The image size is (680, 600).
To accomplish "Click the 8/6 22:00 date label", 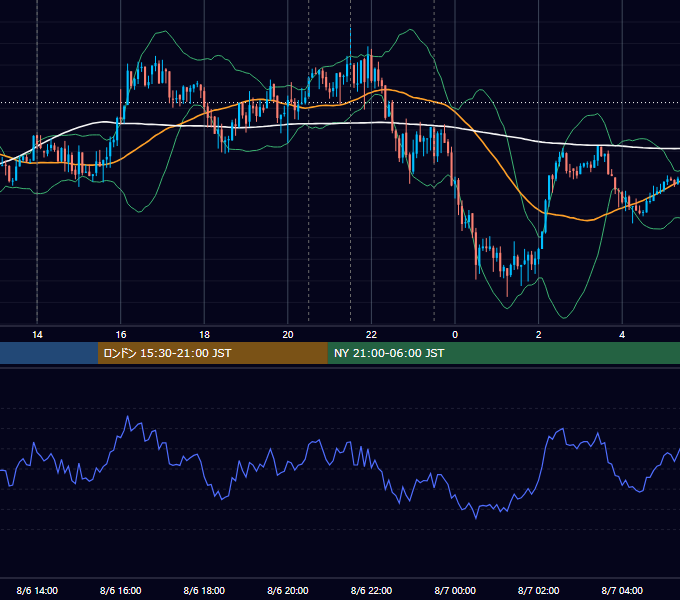I will (371, 590).
